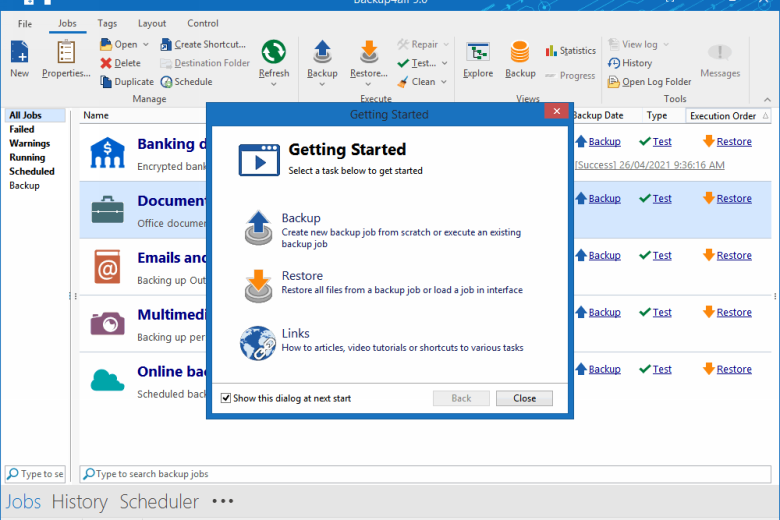This screenshot has width=780, height=520.
Task: Close the Getting Started dialog with X
Action: [x=557, y=111]
